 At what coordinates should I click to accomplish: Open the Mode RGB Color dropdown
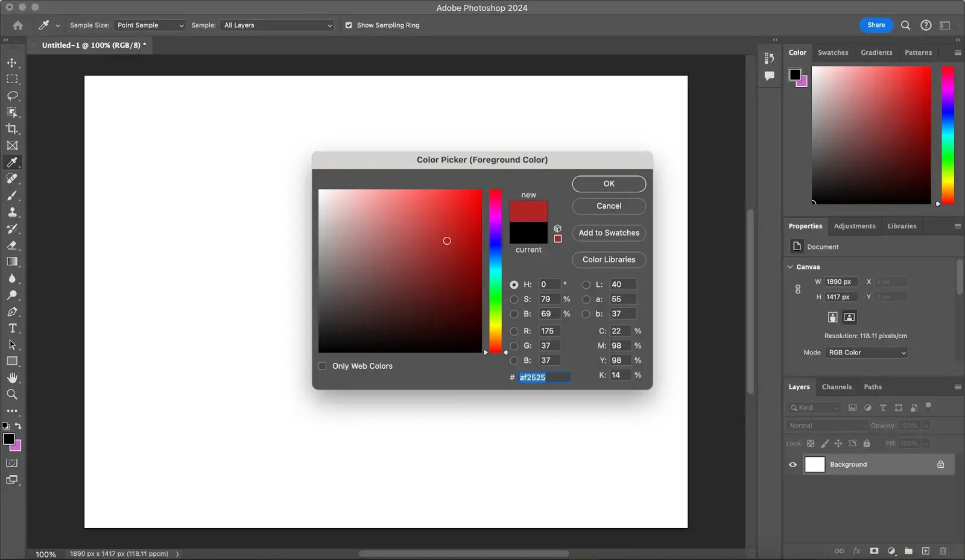pyautogui.click(x=867, y=353)
